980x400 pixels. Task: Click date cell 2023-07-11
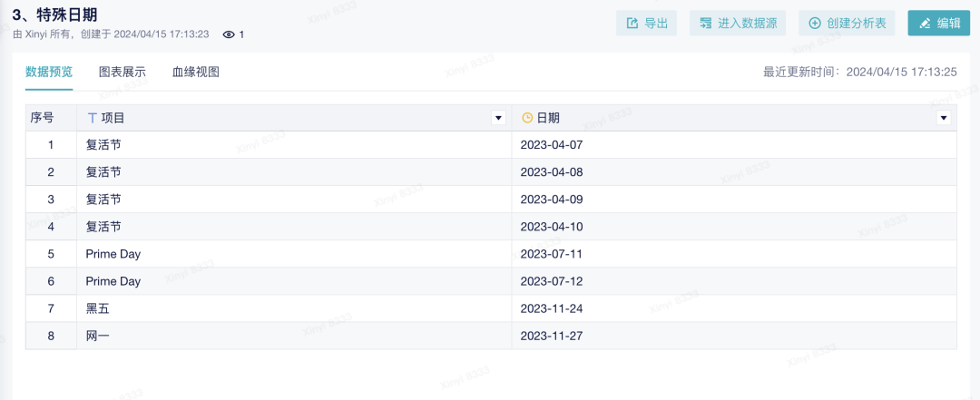point(734,254)
